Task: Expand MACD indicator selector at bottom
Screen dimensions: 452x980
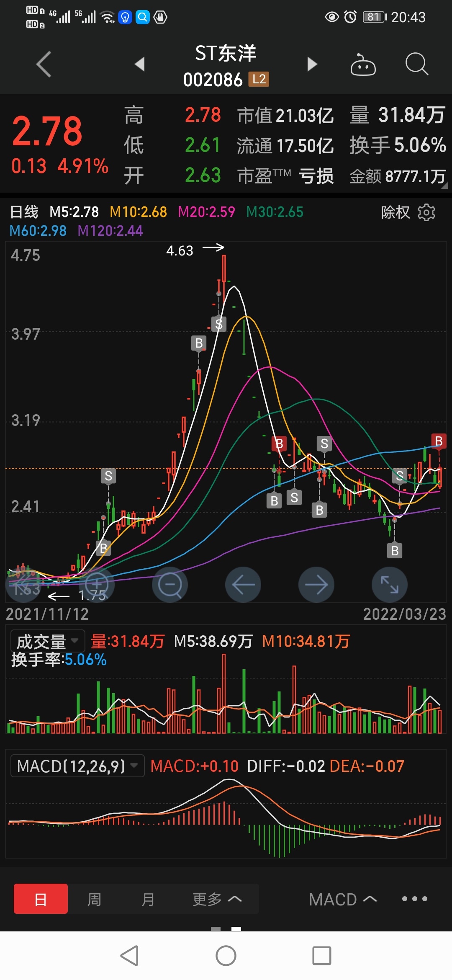Action: coord(343,899)
